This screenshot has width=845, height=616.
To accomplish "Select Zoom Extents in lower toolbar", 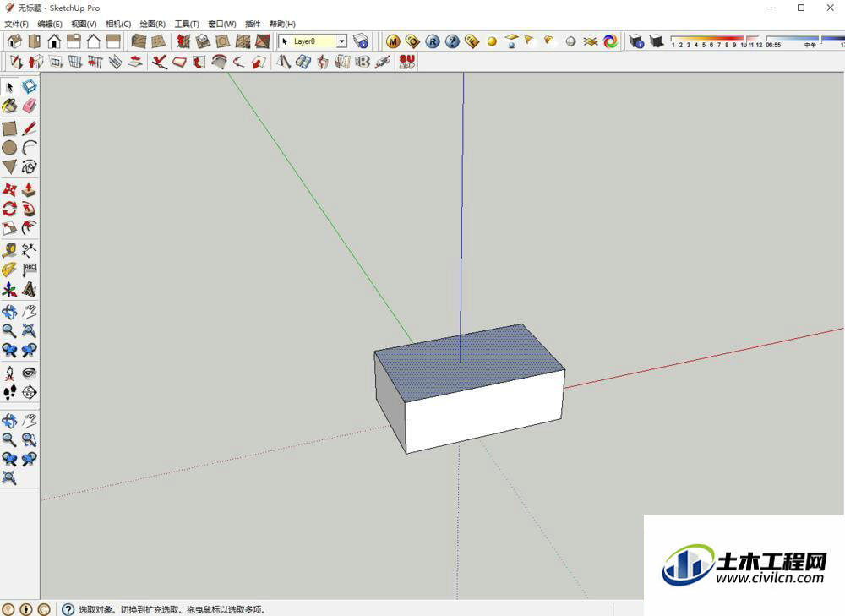I will (x=9, y=477).
